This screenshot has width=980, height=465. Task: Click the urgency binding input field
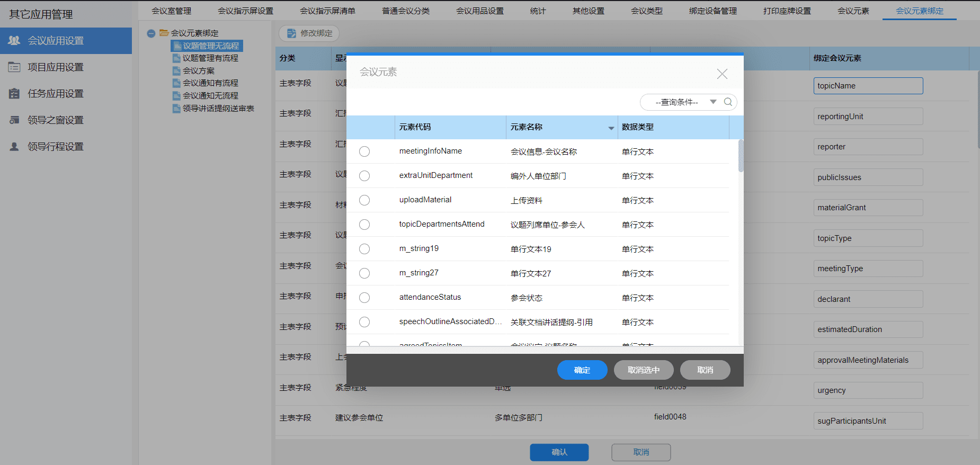pos(868,390)
